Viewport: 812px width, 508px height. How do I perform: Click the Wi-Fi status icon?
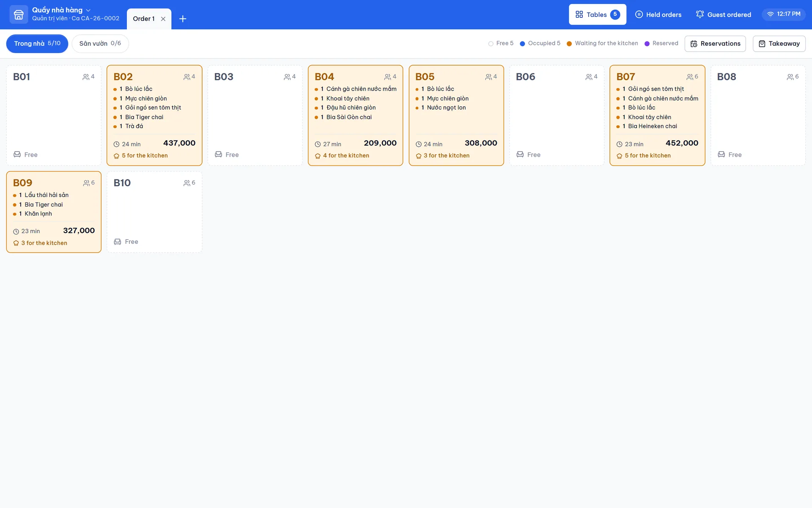click(x=771, y=14)
